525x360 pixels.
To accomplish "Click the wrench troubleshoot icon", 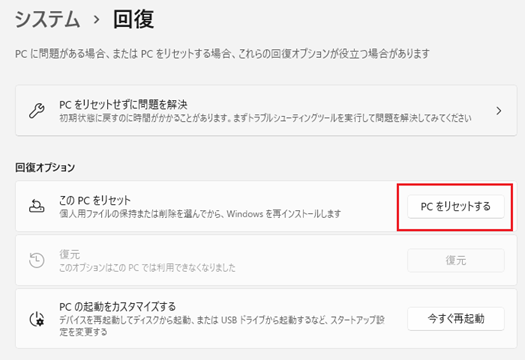I will coord(36,111).
